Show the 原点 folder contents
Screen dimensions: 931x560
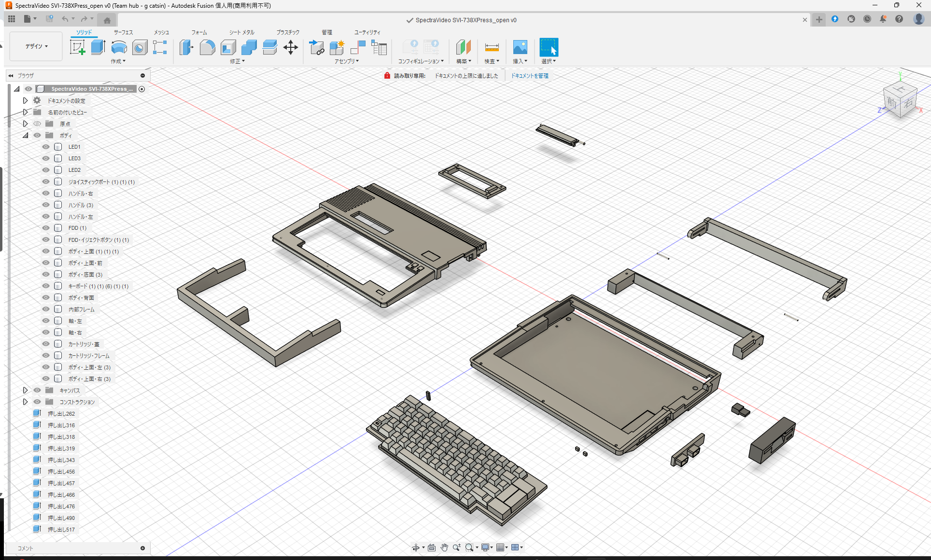(25, 124)
